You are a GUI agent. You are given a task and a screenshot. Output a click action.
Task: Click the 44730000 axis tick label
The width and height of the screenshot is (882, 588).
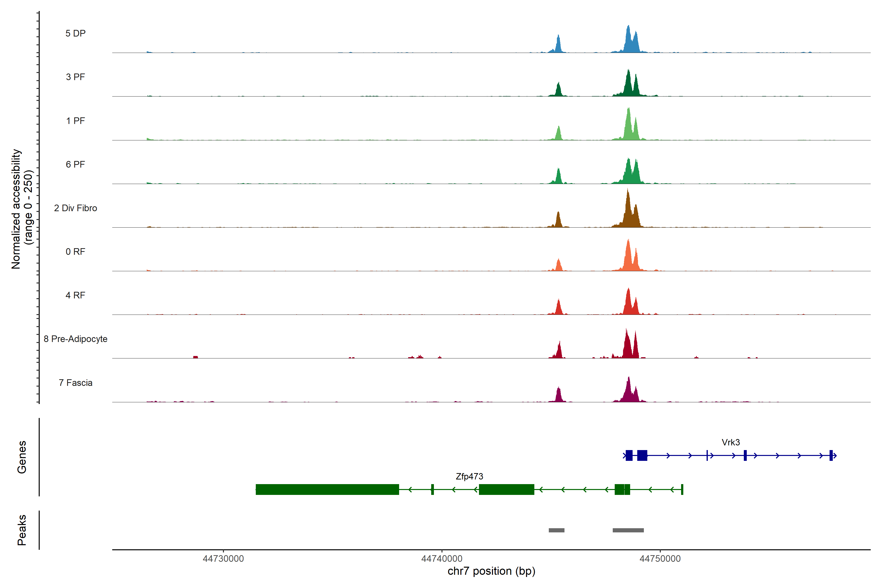223,559
